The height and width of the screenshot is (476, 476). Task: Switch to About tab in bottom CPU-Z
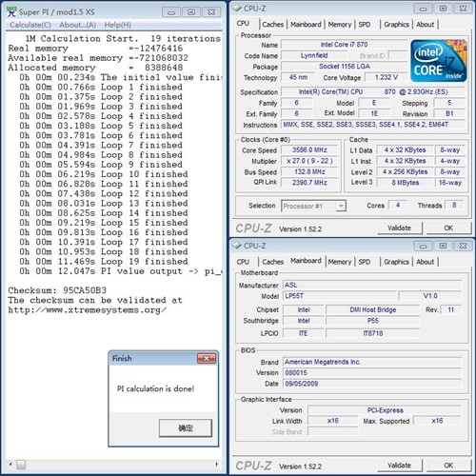[x=426, y=262]
